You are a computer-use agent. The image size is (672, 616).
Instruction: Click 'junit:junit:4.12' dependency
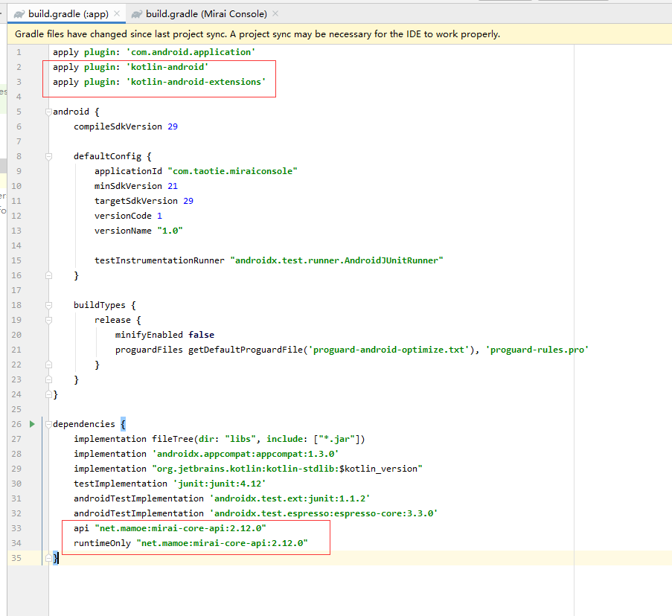[x=220, y=484]
